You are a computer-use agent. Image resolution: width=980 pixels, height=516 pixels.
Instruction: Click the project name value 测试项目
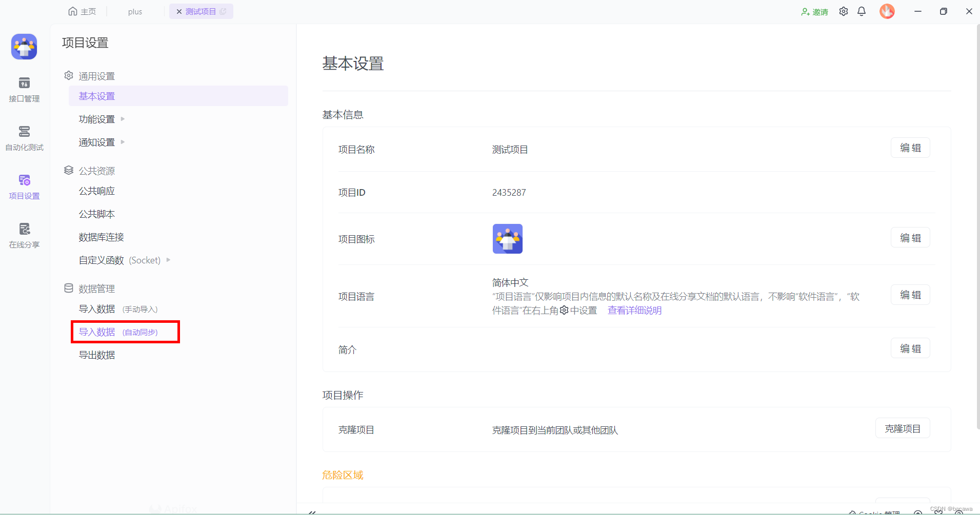point(510,150)
